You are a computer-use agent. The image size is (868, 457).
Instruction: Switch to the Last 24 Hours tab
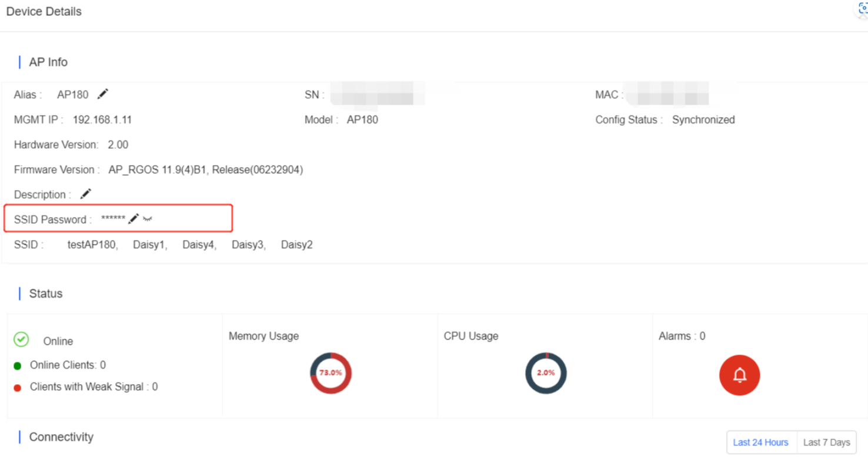pos(760,442)
